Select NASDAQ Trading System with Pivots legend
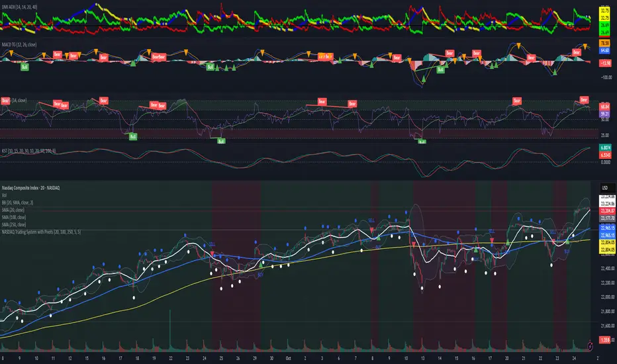 click(41, 232)
